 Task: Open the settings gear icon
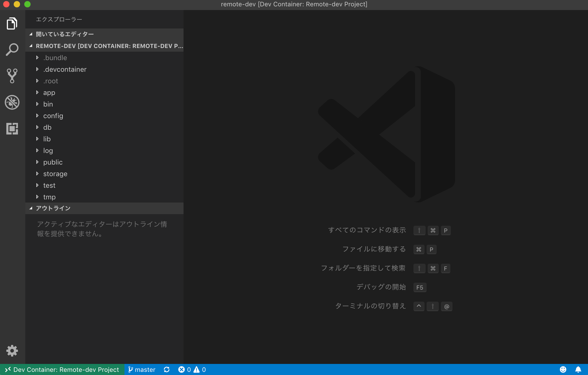(x=12, y=351)
